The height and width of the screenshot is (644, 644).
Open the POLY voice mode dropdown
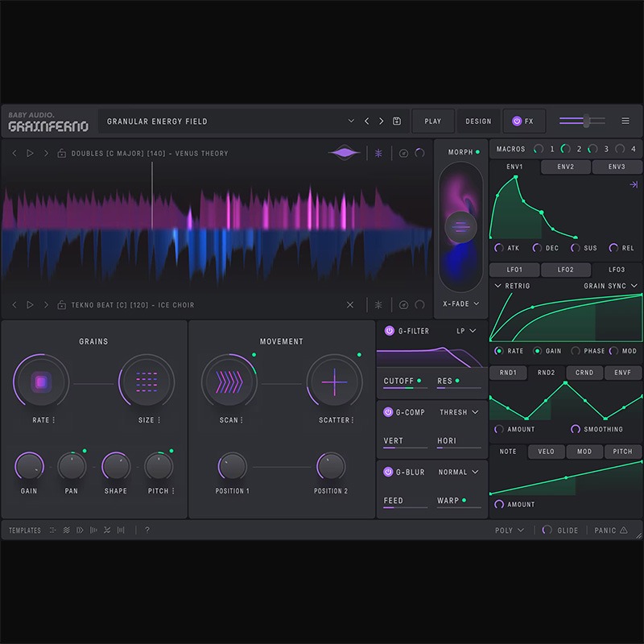pyautogui.click(x=510, y=530)
